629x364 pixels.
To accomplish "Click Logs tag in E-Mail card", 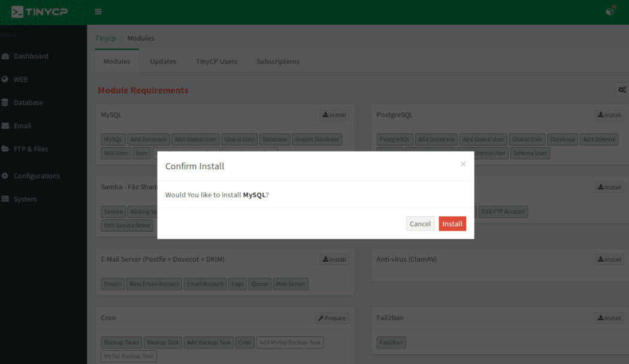I will click(237, 284).
